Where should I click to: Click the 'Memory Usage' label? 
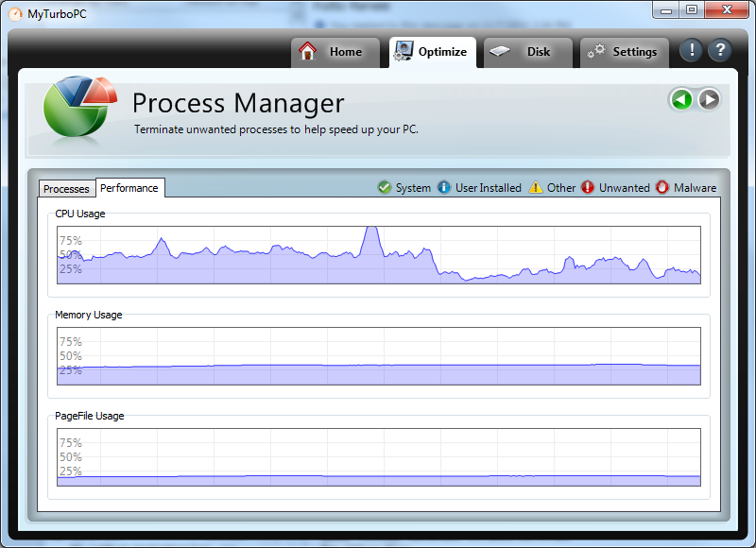pyautogui.click(x=89, y=315)
